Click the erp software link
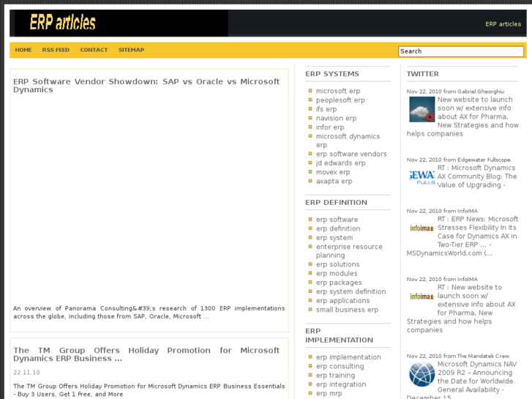Viewport: 532px width, 399px height. pyautogui.click(x=337, y=220)
